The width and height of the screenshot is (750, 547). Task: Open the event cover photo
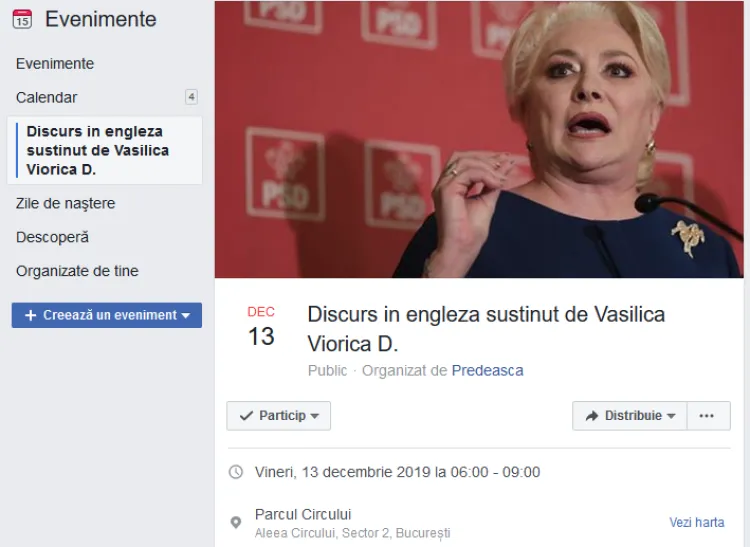pyautogui.click(x=479, y=139)
